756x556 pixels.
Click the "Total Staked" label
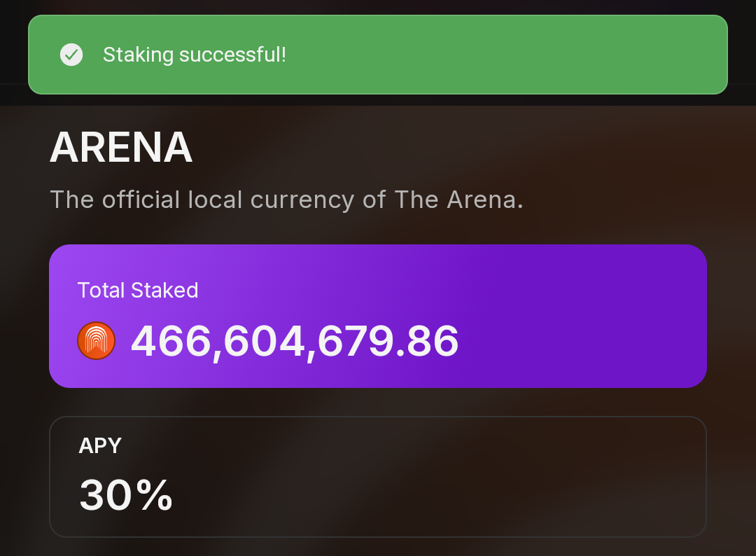[138, 290]
